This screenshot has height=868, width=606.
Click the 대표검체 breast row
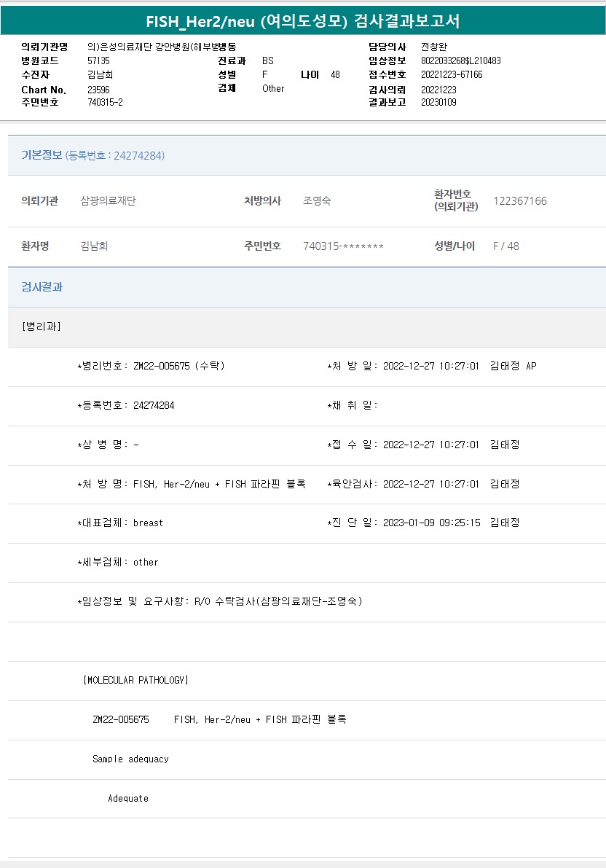[x=120, y=523]
